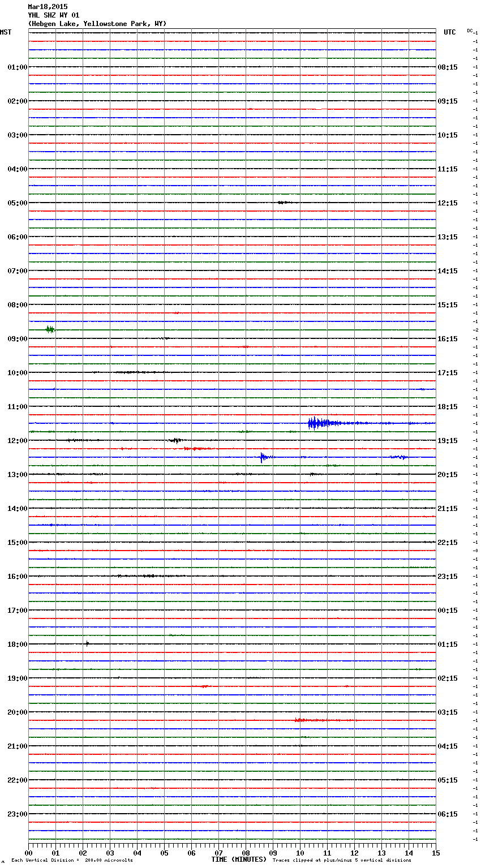Select the 23:00 MST row label
This screenshot has width=481, height=868.
tap(18, 814)
